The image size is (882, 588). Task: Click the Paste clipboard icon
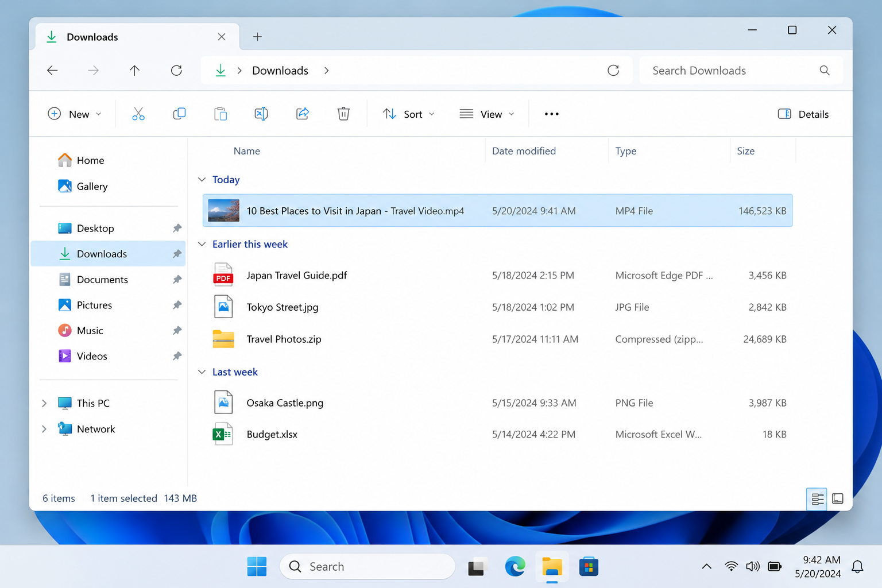tap(220, 114)
